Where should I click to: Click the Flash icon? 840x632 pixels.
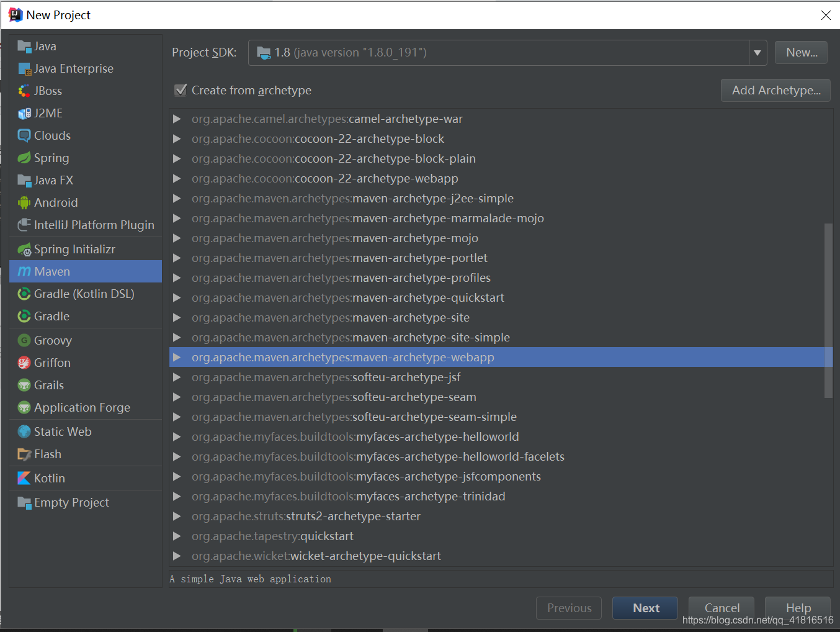[x=24, y=454]
